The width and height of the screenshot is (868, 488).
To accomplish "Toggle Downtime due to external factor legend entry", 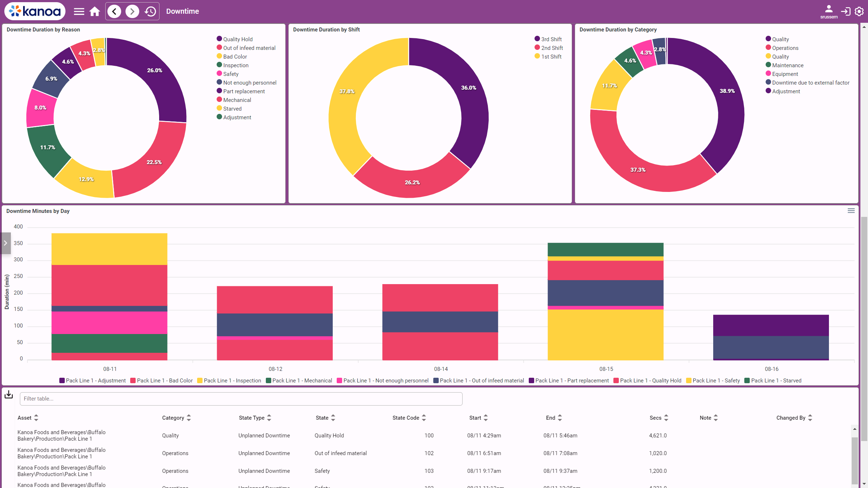I will (x=808, y=82).
